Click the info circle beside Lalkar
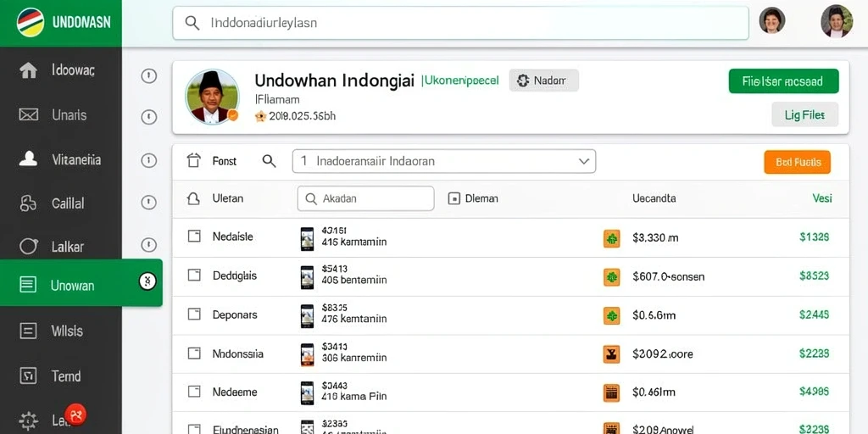Screen dimensions: 868x434 [148, 244]
